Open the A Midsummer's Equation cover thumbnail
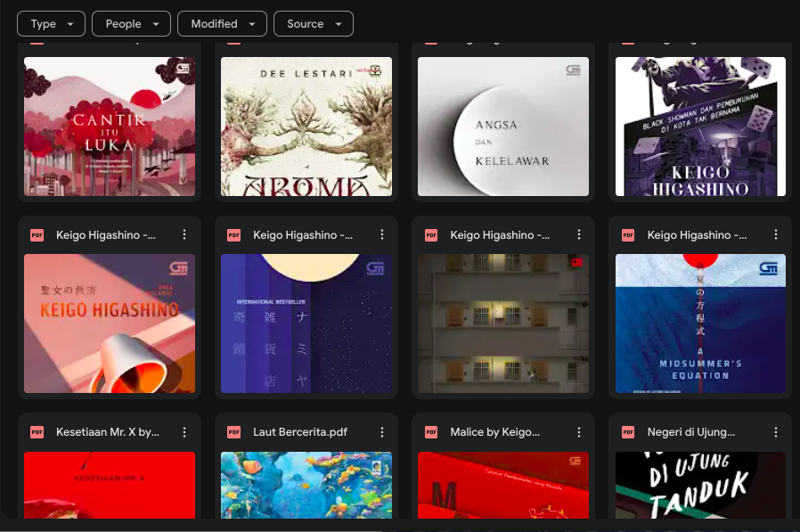This screenshot has width=800, height=532. [x=700, y=323]
